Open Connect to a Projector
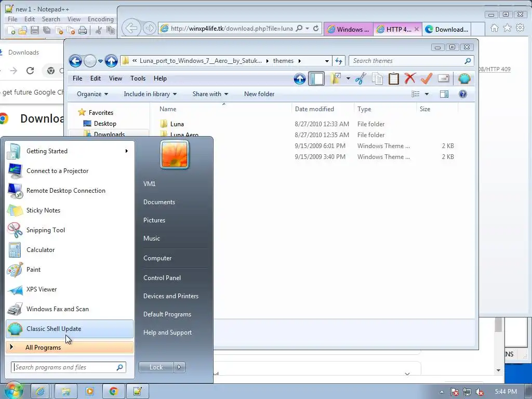This screenshot has width=532, height=399. [70, 170]
